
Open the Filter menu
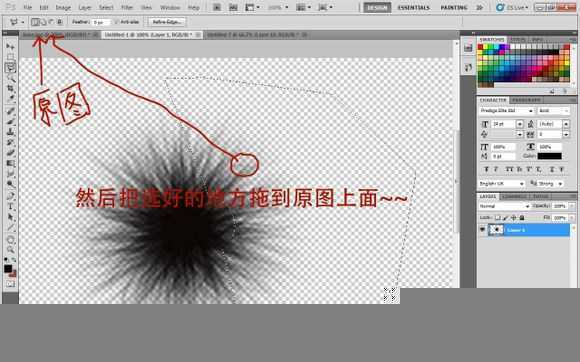(127, 7)
